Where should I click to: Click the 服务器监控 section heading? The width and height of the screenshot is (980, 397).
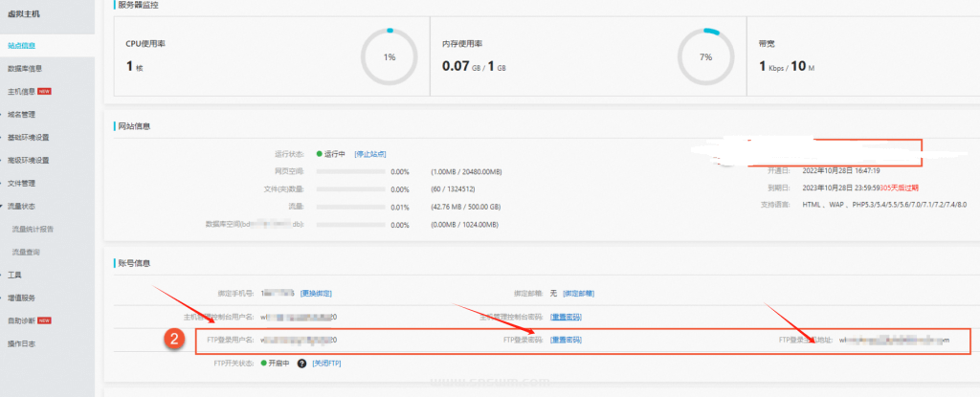pos(138,5)
